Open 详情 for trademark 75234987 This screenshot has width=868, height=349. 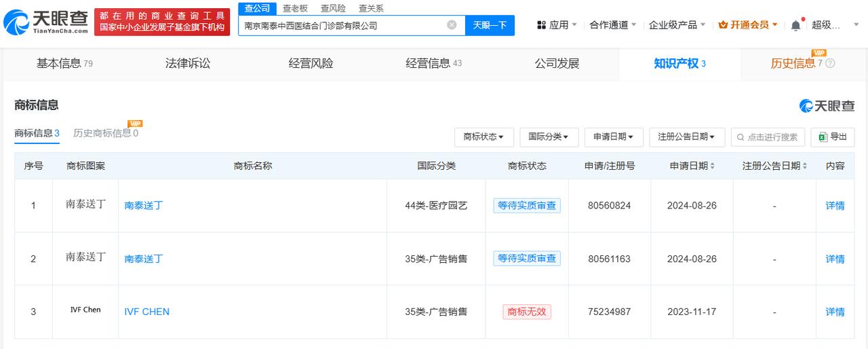click(x=835, y=312)
